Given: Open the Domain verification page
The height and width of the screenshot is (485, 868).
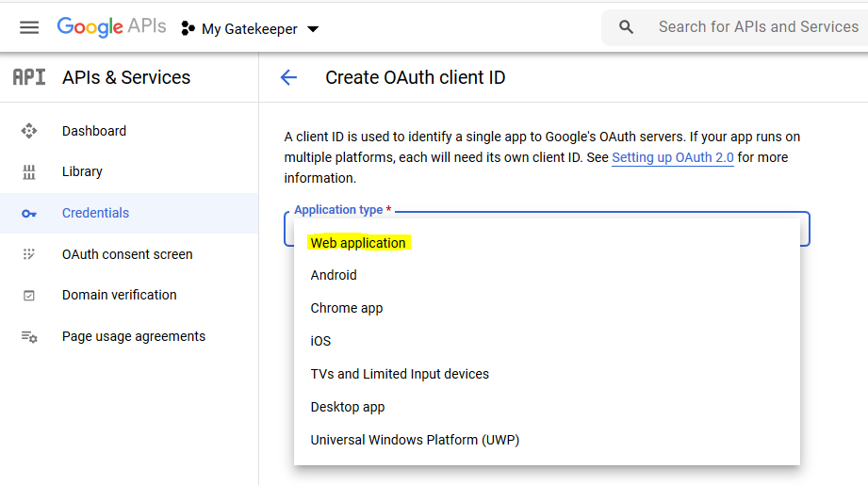Looking at the screenshot, I should (x=120, y=295).
